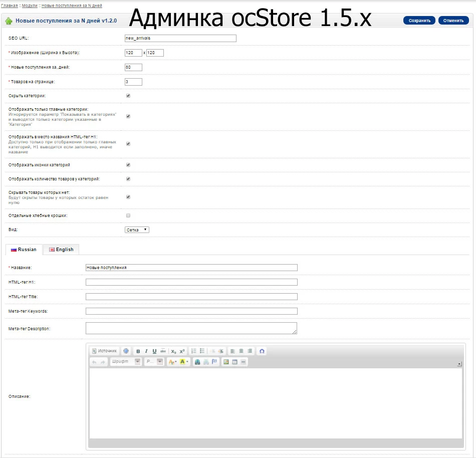The width and height of the screenshot is (476, 458).
Task: Click the Сохранить button
Action: pyautogui.click(x=419, y=21)
